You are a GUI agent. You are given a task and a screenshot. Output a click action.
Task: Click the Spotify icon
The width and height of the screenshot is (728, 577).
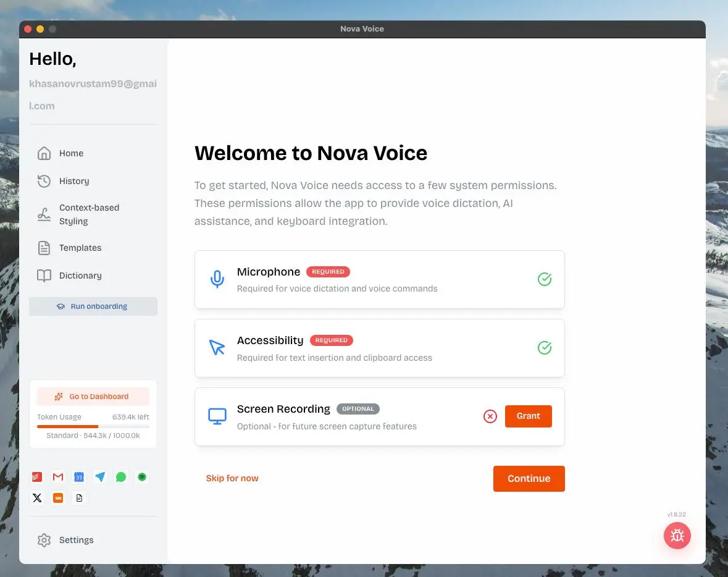point(142,477)
